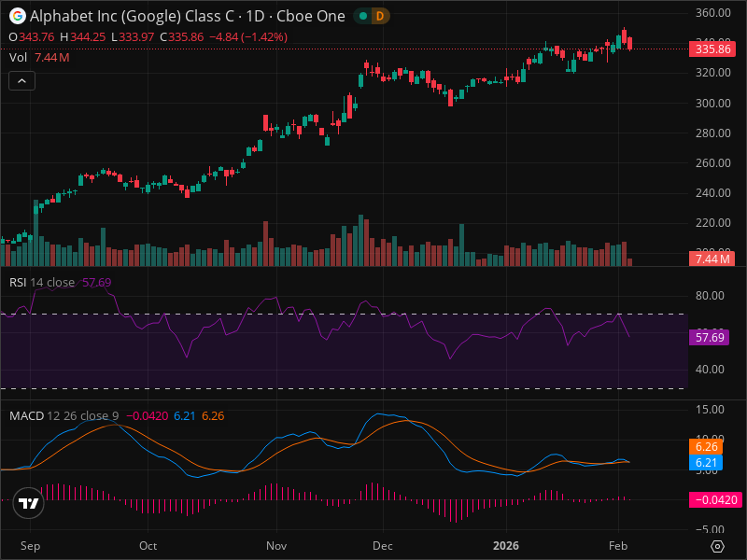Click the Nov label on the time axis
The width and height of the screenshot is (747, 560).
(276, 546)
